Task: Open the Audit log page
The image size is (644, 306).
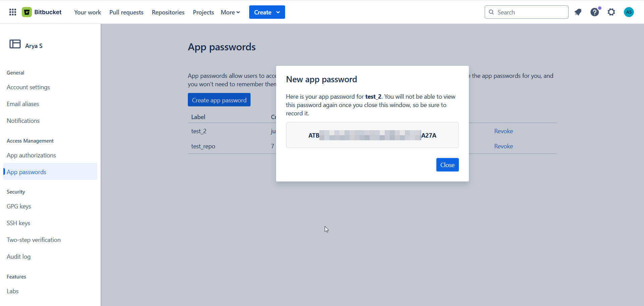Action: (x=18, y=256)
